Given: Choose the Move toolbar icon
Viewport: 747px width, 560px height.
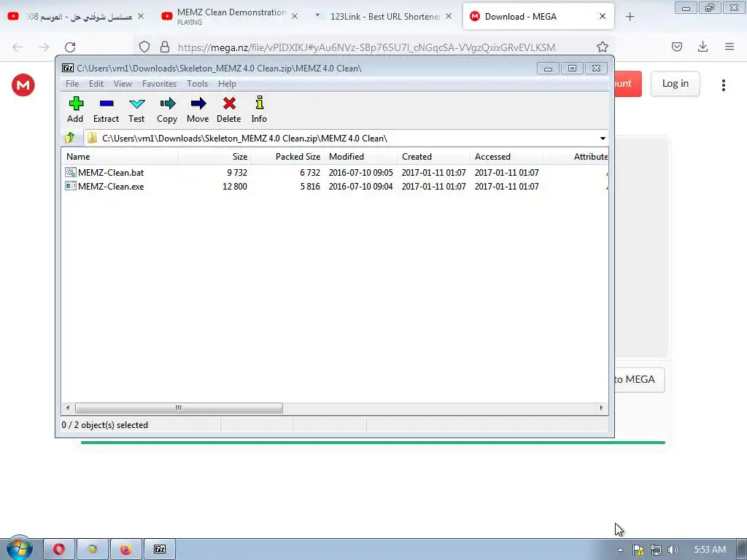Looking at the screenshot, I should pos(198,104).
